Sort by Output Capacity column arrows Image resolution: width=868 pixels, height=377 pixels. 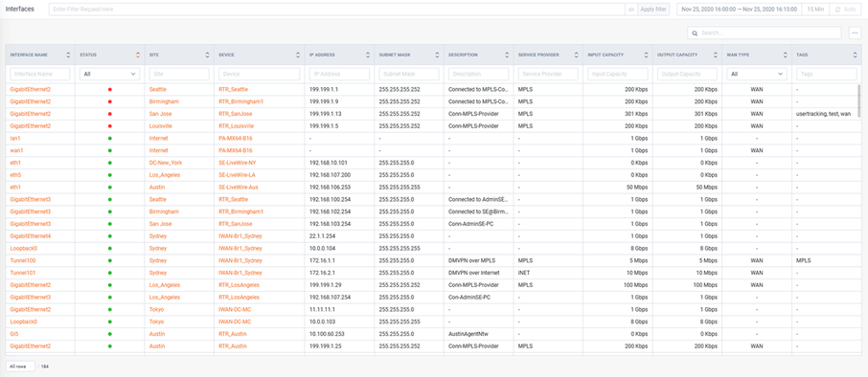[x=716, y=55]
